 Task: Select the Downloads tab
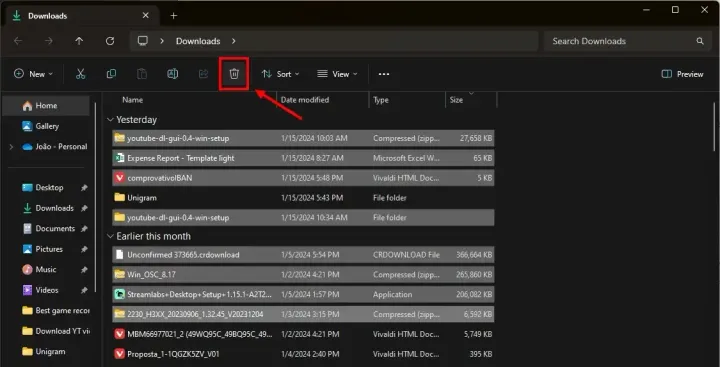(x=81, y=16)
